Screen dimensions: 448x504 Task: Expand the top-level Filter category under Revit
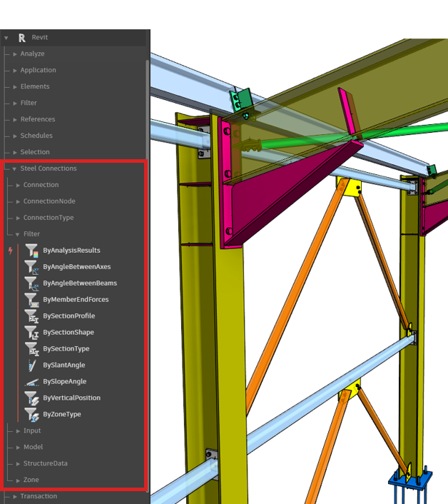click(15, 104)
